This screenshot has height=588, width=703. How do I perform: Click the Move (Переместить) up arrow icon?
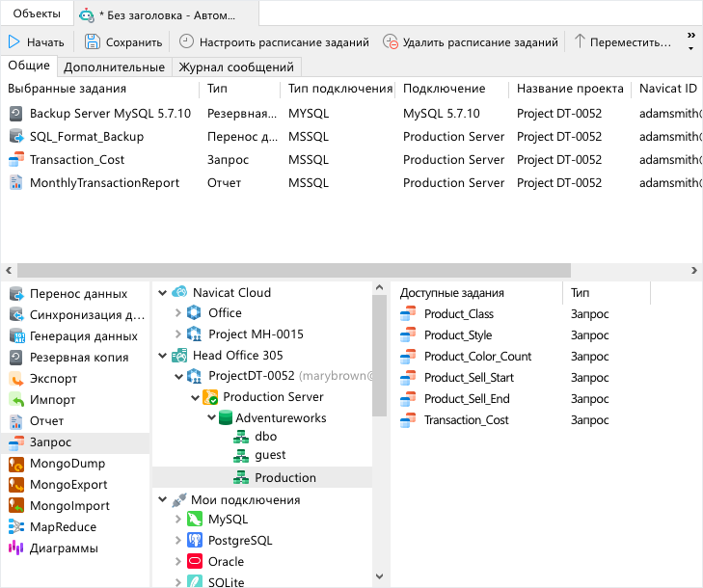tap(580, 41)
